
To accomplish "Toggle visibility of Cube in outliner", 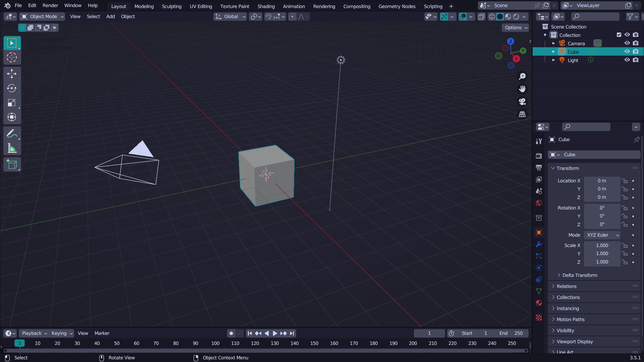I will [627, 51].
